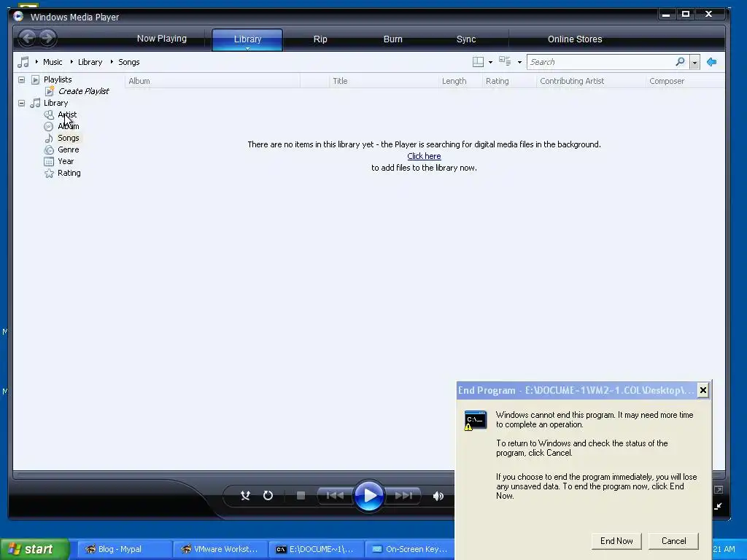Expand the Music breadcrumb arrow
This screenshot has height=560, width=747.
coord(36,62)
